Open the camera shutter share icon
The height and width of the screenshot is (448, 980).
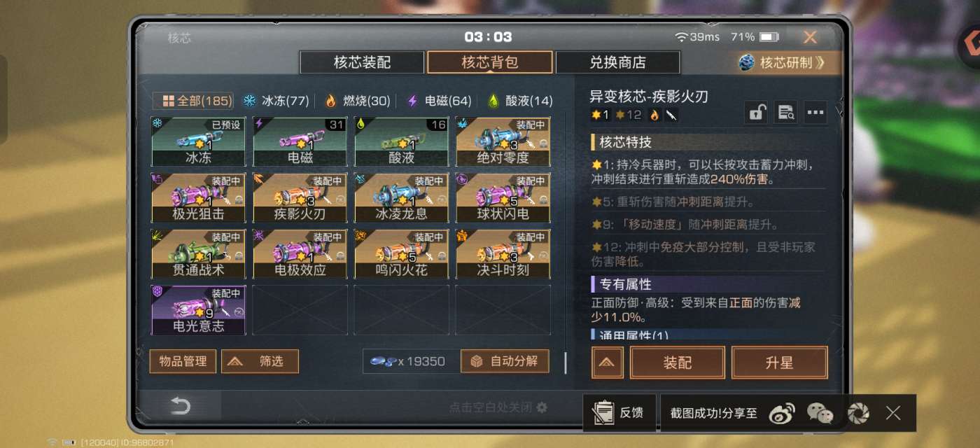[858, 413]
